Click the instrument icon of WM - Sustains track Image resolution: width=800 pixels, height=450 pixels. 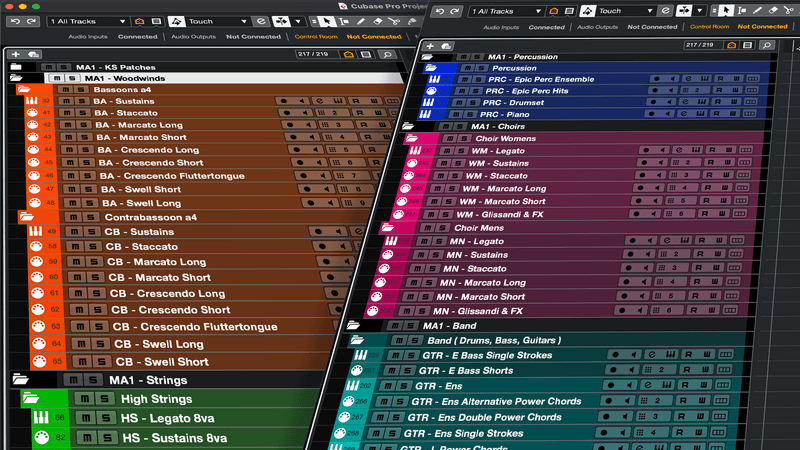[x=412, y=163]
